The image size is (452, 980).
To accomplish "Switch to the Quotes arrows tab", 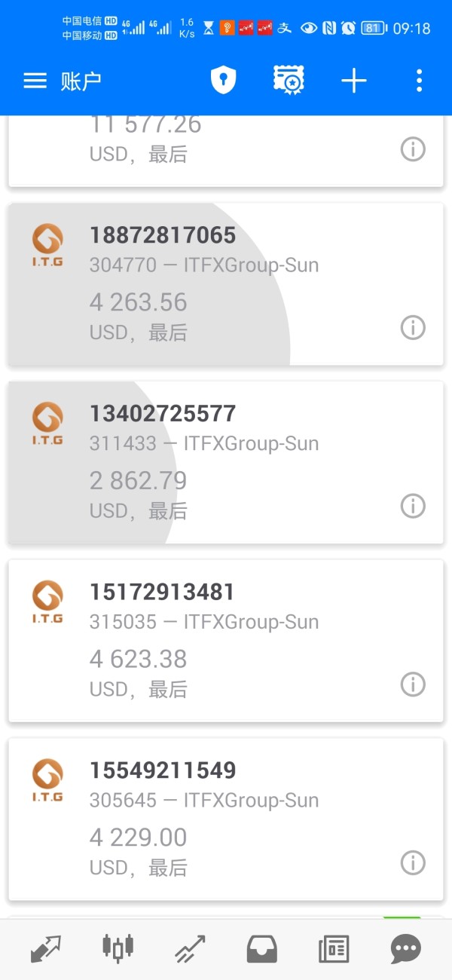I will [x=46, y=949].
